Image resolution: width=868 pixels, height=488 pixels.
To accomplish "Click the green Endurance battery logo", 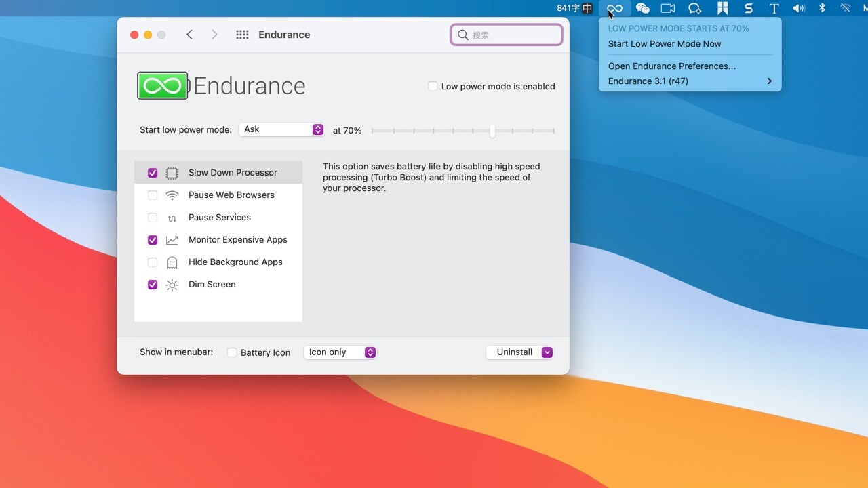I will click(163, 86).
